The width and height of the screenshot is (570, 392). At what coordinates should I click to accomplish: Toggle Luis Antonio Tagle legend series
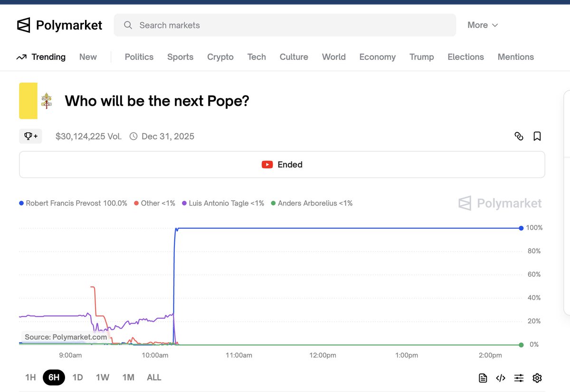point(223,203)
